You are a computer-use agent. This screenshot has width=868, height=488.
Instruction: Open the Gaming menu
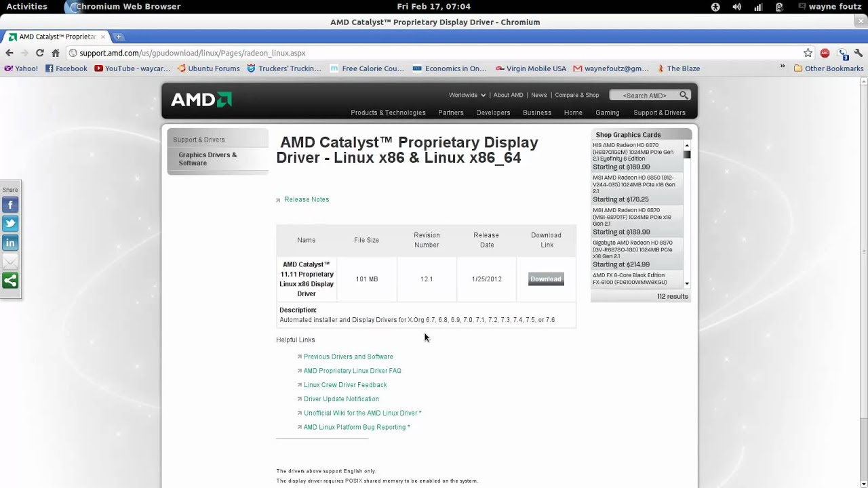tap(608, 113)
